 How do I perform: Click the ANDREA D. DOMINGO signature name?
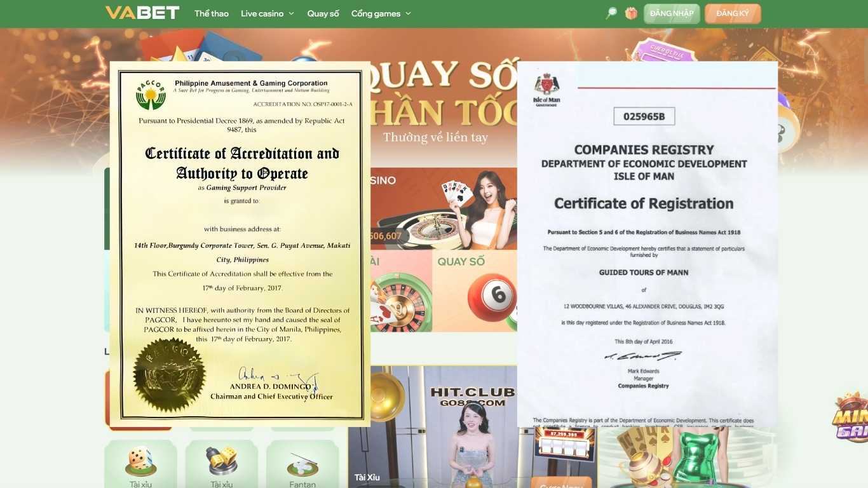271,386
